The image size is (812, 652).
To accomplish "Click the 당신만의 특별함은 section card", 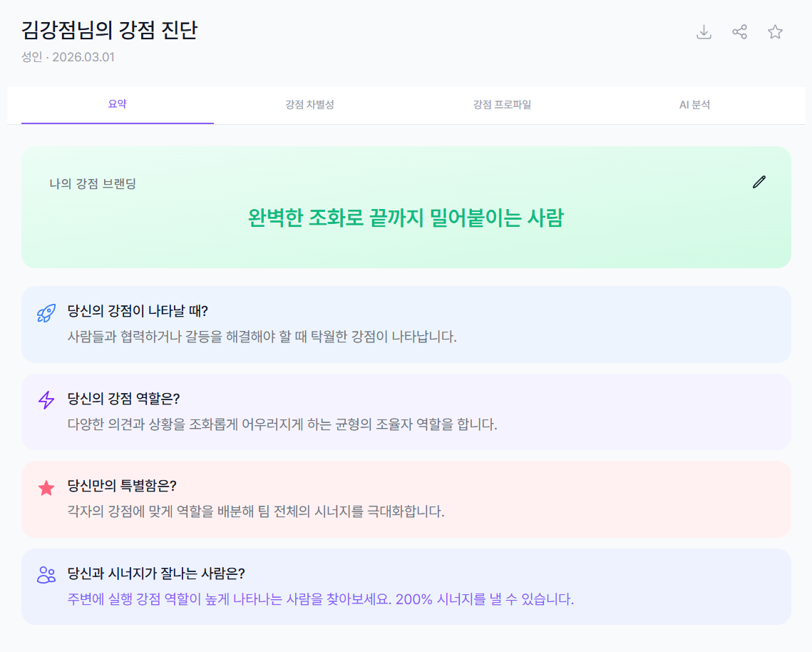I will coord(406,499).
